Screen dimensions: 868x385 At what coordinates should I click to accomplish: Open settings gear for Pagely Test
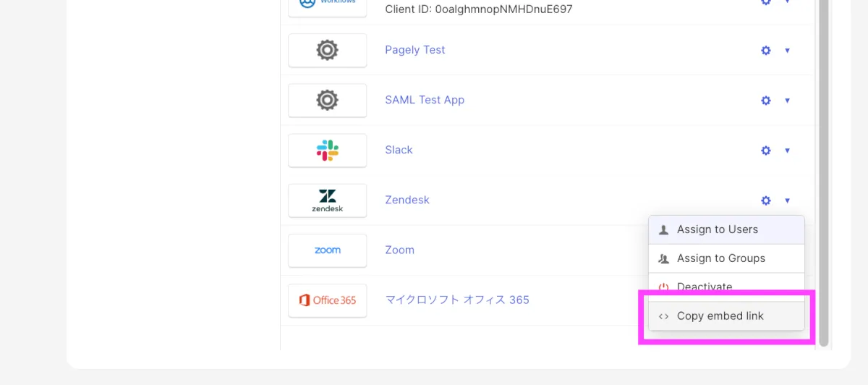pyautogui.click(x=766, y=51)
